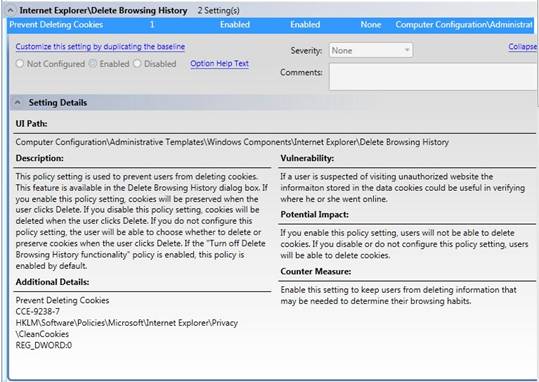This screenshot has height=382, width=539.
Task: Select the Enabled radio button
Action: [93, 64]
